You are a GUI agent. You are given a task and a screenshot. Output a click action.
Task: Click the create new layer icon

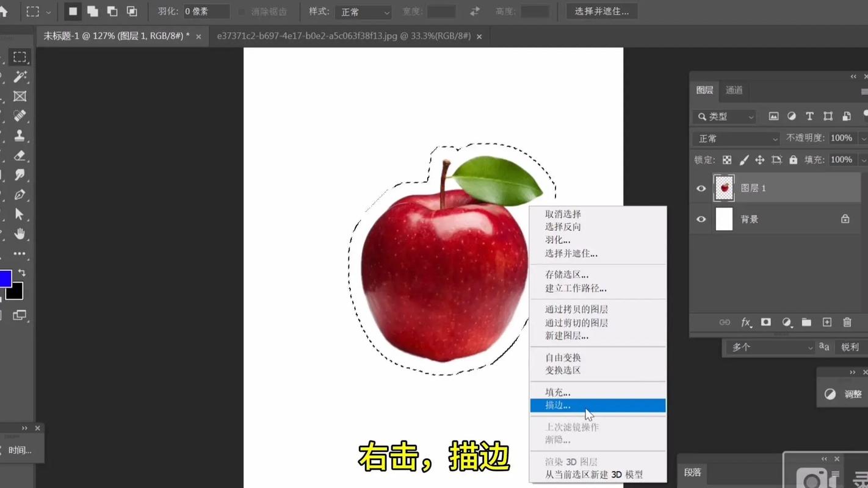click(x=826, y=322)
